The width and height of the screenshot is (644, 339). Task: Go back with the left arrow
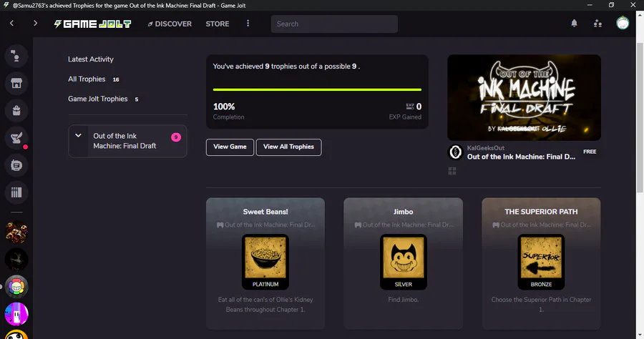click(x=12, y=24)
